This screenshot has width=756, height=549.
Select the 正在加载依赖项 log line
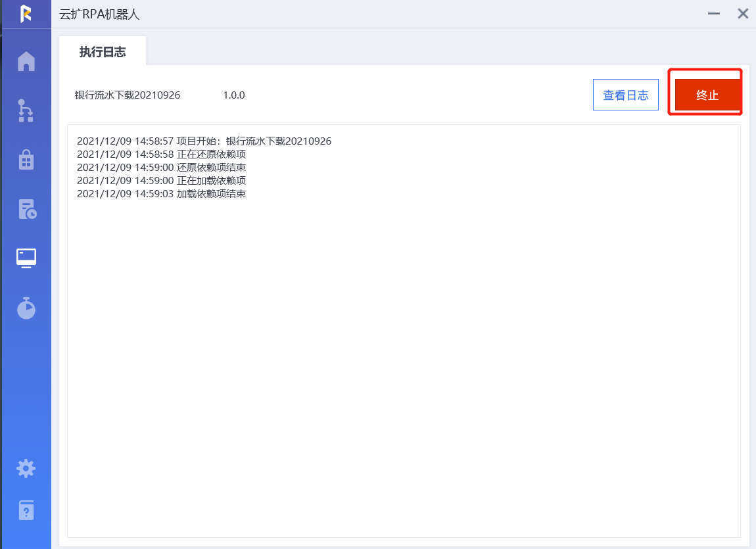click(x=161, y=181)
